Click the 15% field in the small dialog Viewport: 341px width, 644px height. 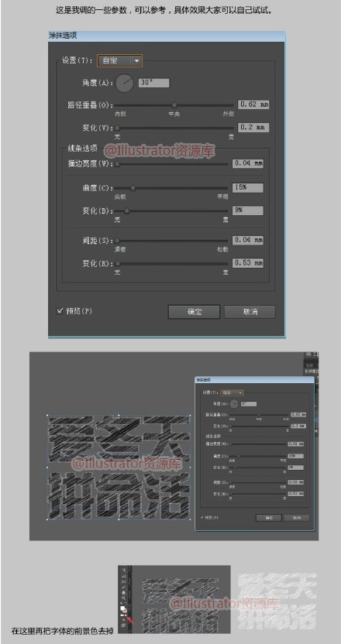pos(296,456)
